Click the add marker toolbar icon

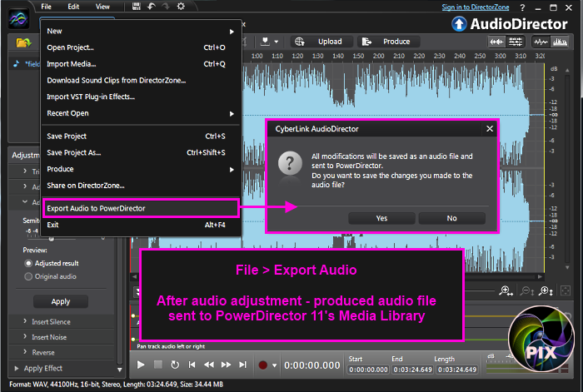point(265,42)
